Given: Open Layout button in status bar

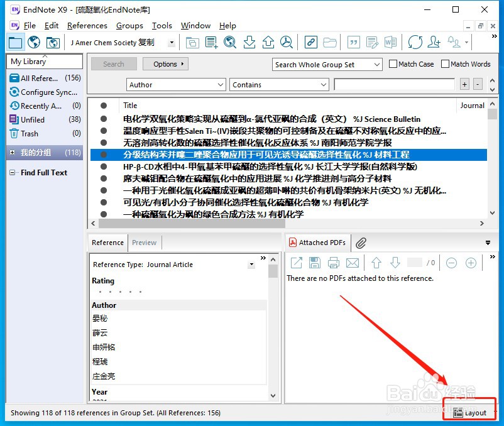Looking at the screenshot, I should 469,413.
